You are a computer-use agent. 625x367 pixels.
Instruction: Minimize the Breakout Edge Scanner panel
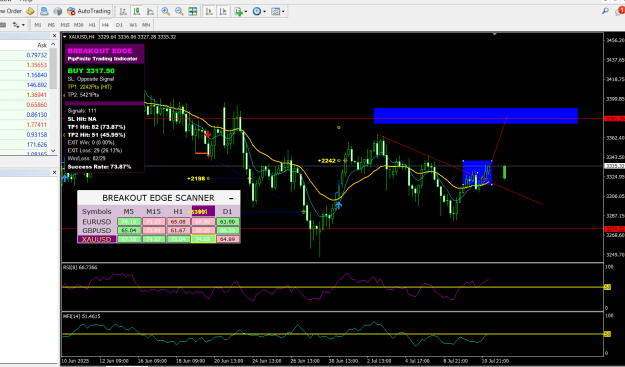[x=231, y=198]
